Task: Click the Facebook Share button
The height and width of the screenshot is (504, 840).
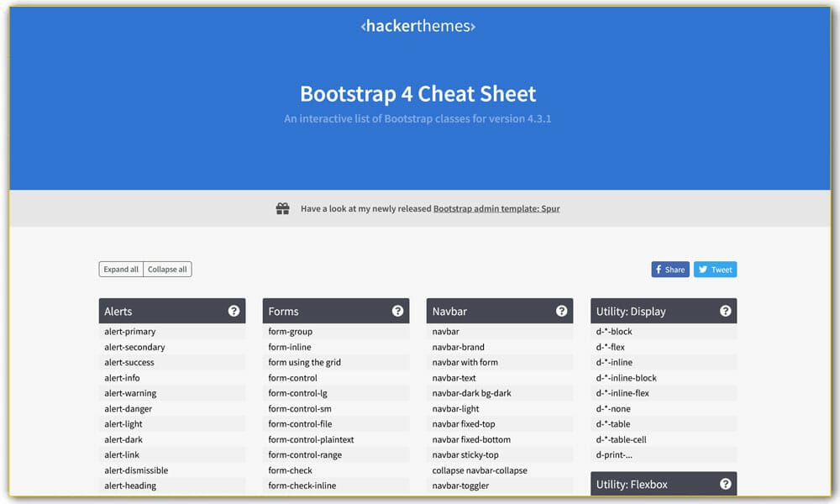Action: point(669,269)
